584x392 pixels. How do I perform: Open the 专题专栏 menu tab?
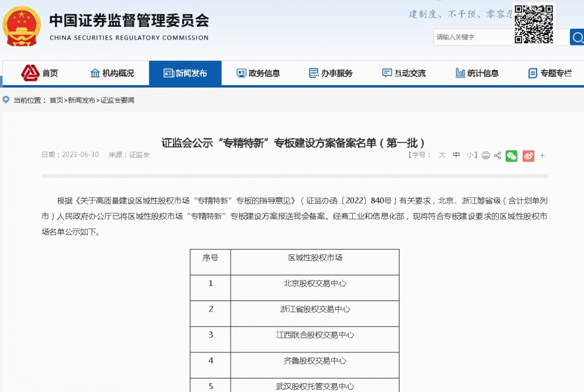click(550, 73)
